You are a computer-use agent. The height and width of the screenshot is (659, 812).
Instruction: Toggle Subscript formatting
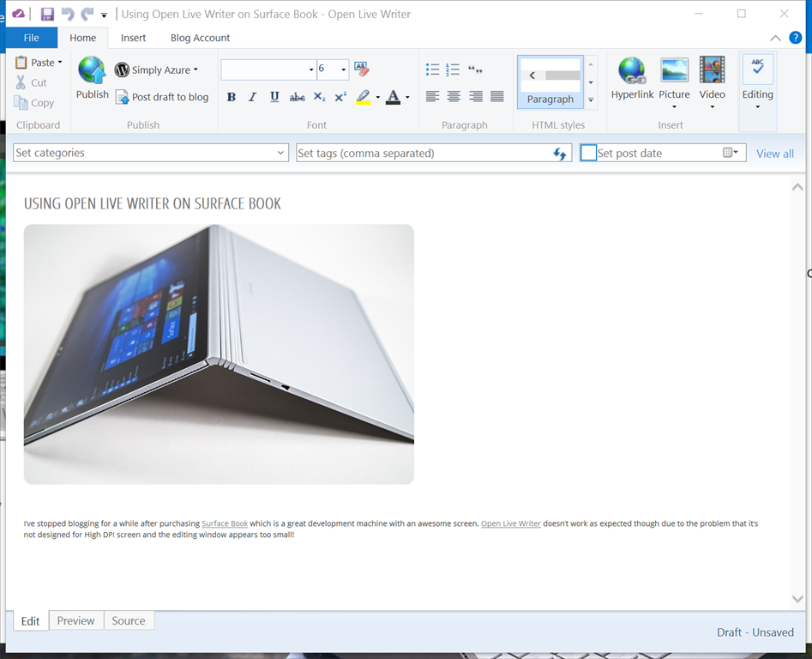pyautogui.click(x=320, y=97)
